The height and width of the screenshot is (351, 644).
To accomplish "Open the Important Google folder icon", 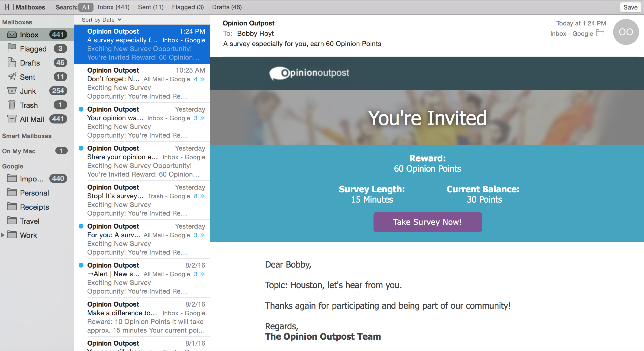I will 12,178.
